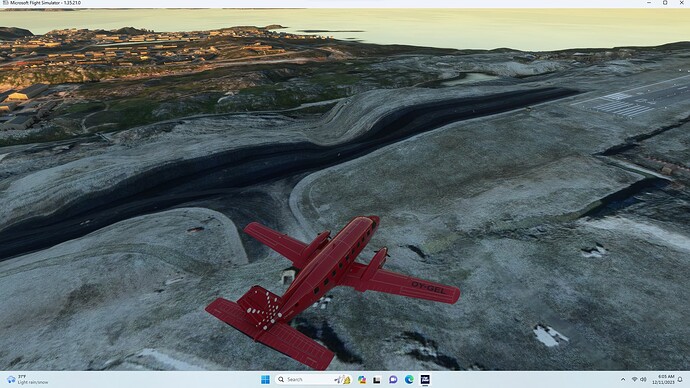Click the red OY-GEL aircraft
The image size is (690, 388).
click(333, 292)
